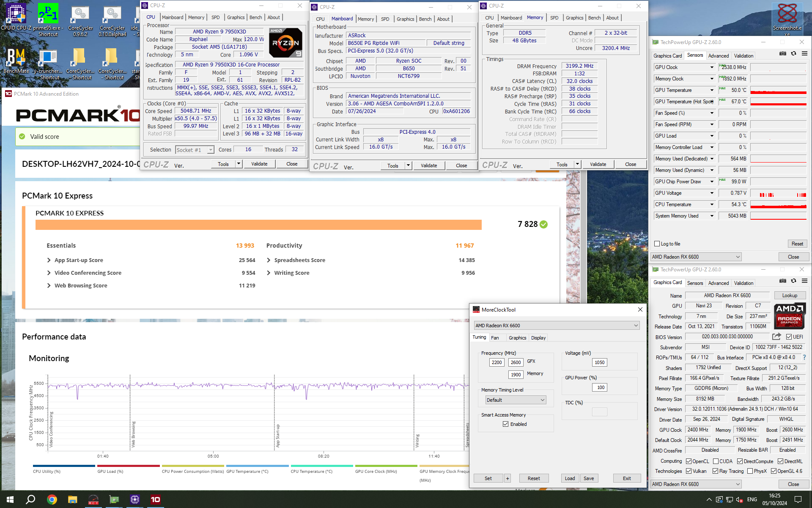Toggle Log to file checkbox
Screen dimensions: 812x508
(x=657, y=244)
